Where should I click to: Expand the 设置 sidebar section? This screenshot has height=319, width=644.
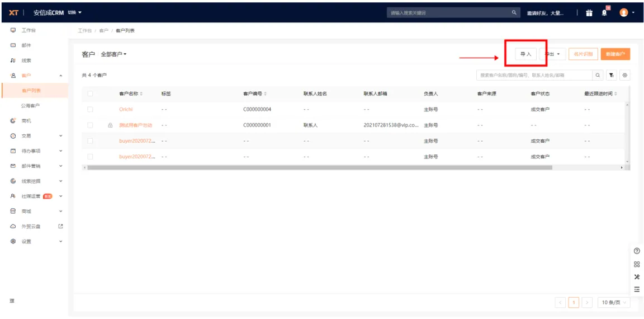click(61, 241)
